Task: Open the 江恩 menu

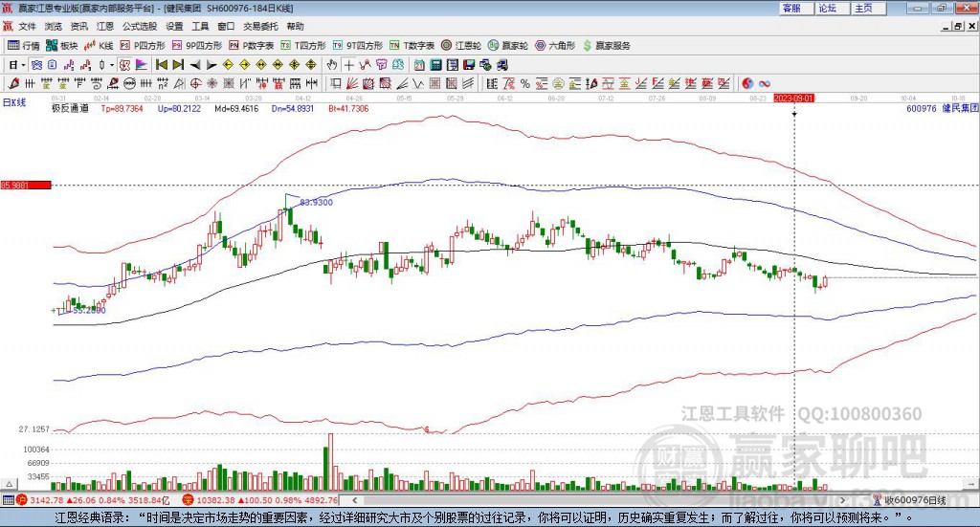Action: (105, 26)
